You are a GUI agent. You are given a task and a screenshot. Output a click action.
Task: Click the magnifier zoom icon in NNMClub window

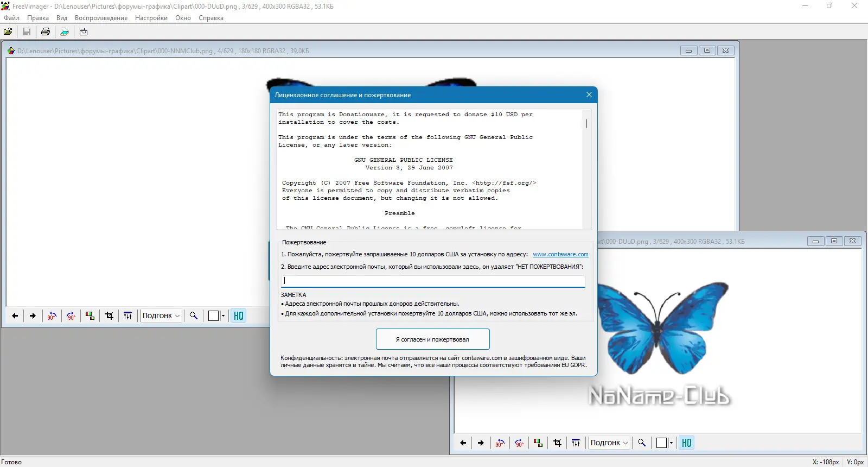click(x=194, y=316)
